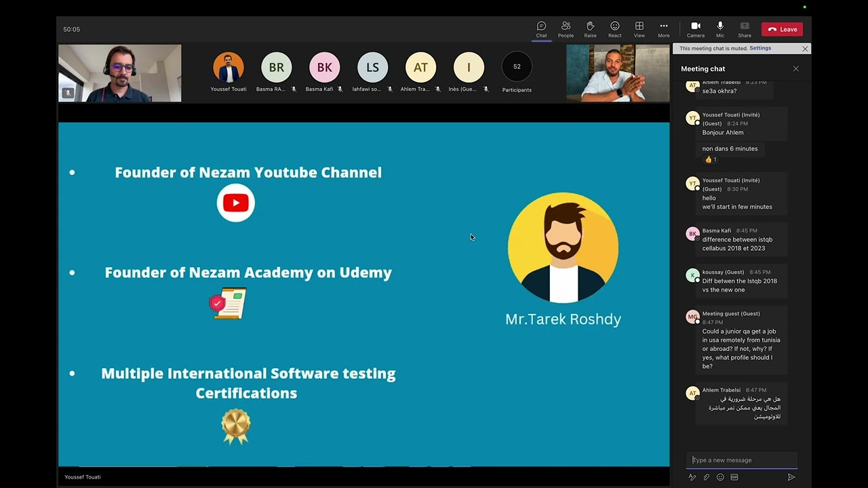Viewport: 868px width, 488px height.
Task: Dismiss the muted chat notification banner
Action: (805, 49)
